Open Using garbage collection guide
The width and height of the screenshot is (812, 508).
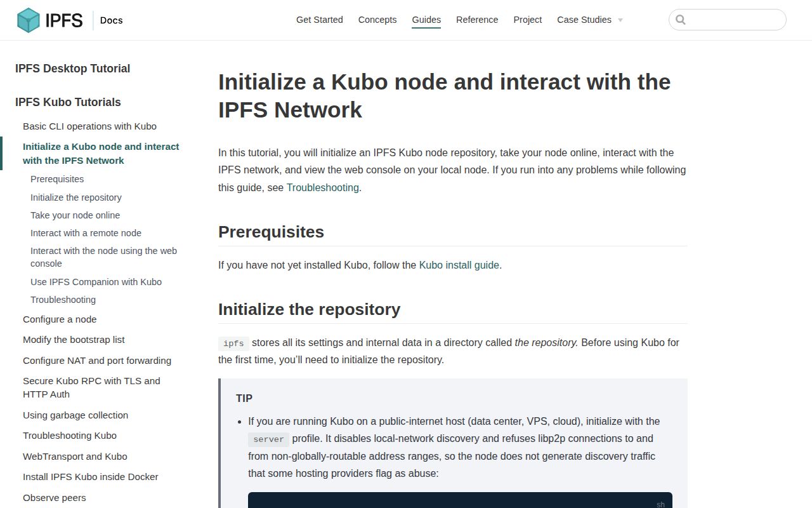(75, 415)
